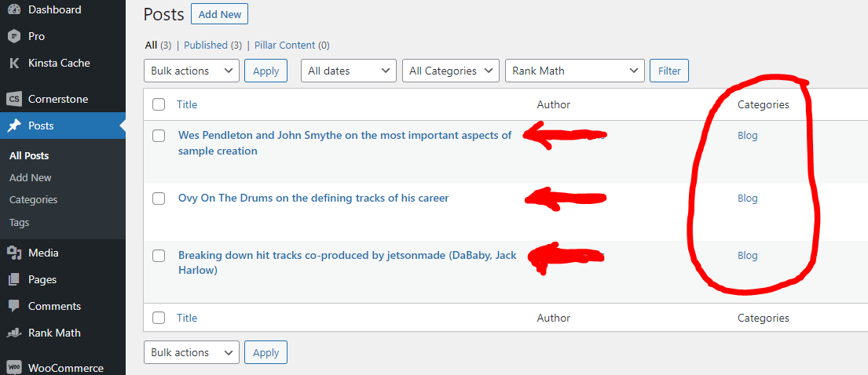The height and width of the screenshot is (375, 868).
Task: Open the Pro menu icon
Action: click(x=14, y=36)
